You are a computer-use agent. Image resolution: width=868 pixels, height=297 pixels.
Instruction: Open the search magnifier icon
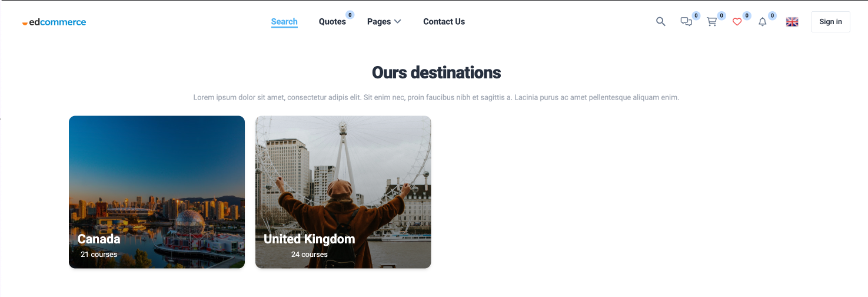[x=661, y=22]
